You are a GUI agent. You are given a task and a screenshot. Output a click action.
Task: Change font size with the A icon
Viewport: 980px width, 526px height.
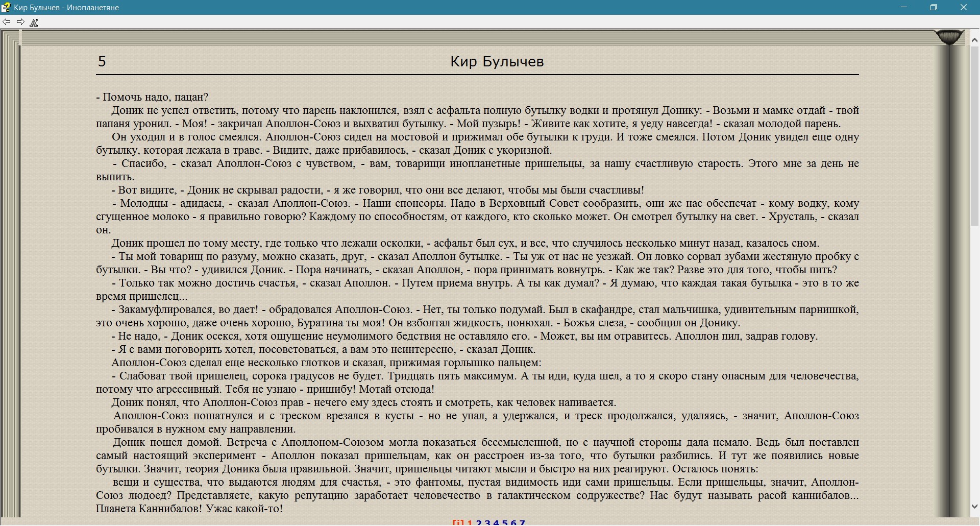point(34,22)
